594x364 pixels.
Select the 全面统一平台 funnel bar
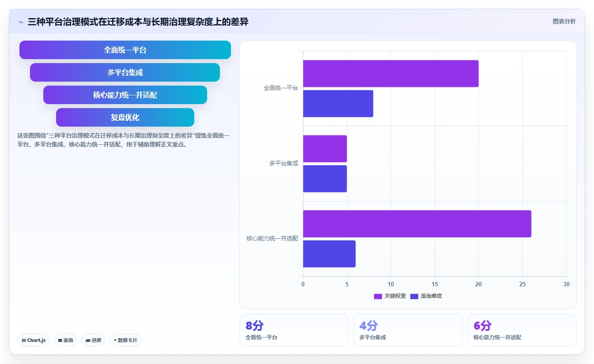pyautogui.click(x=125, y=50)
